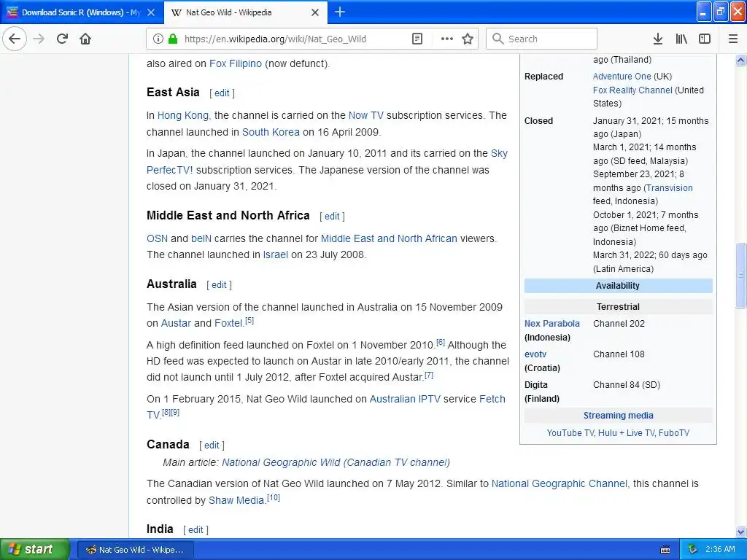Open the evotv infobox link

click(535, 354)
